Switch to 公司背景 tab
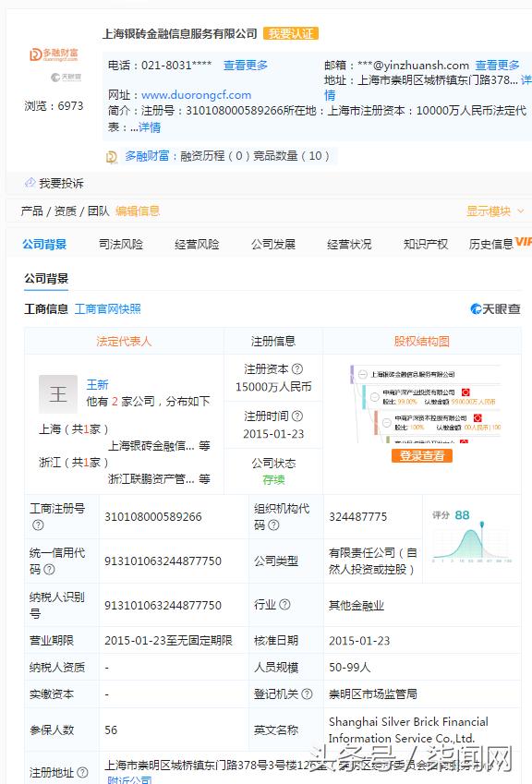Screen dimensions: 532x784 click(x=44, y=244)
